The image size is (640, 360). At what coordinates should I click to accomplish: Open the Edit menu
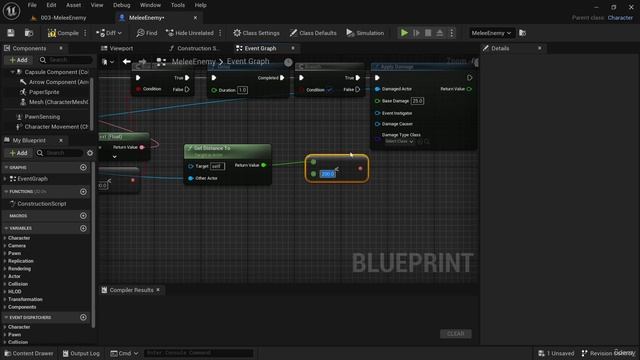tap(51, 5)
